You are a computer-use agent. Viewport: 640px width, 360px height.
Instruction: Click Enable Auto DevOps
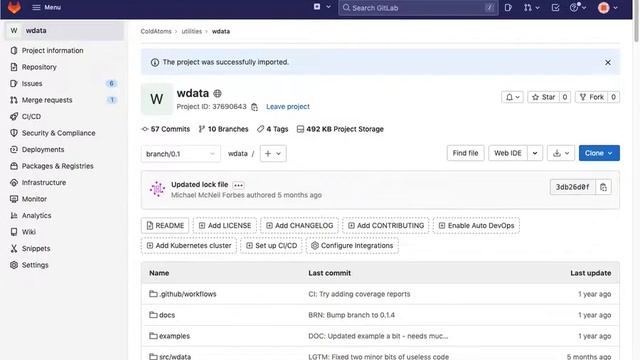476,225
